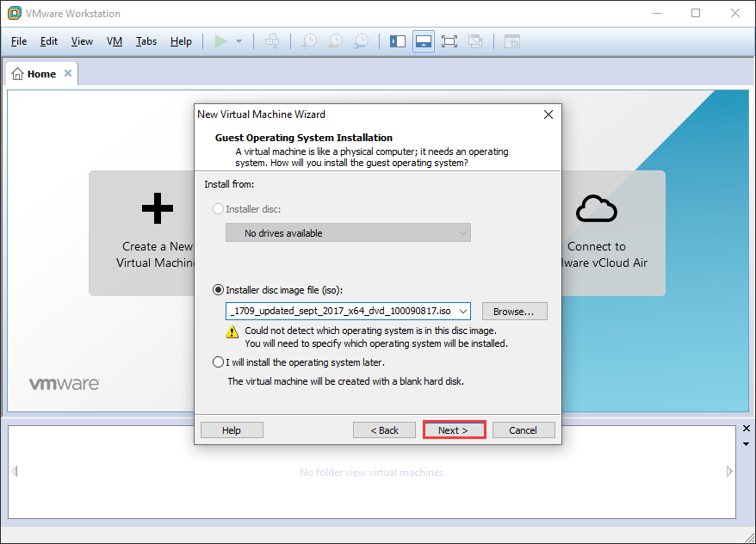Screen dimensions: 756x544
Task: Click the Connect to vCloud Air cloud icon
Action: pos(597,208)
